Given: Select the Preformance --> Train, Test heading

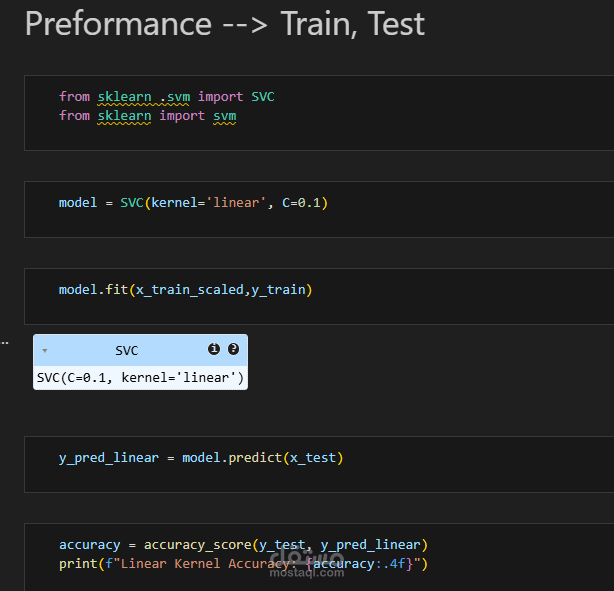Looking at the screenshot, I should (225, 24).
